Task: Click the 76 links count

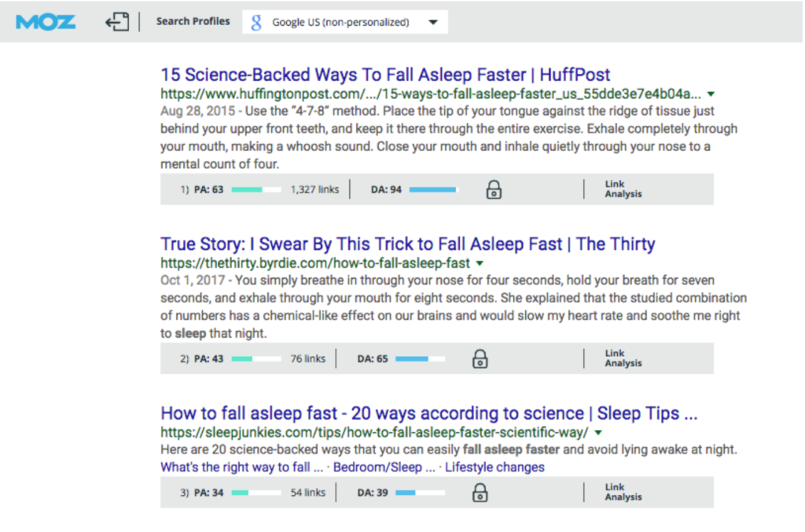Action: tap(308, 358)
